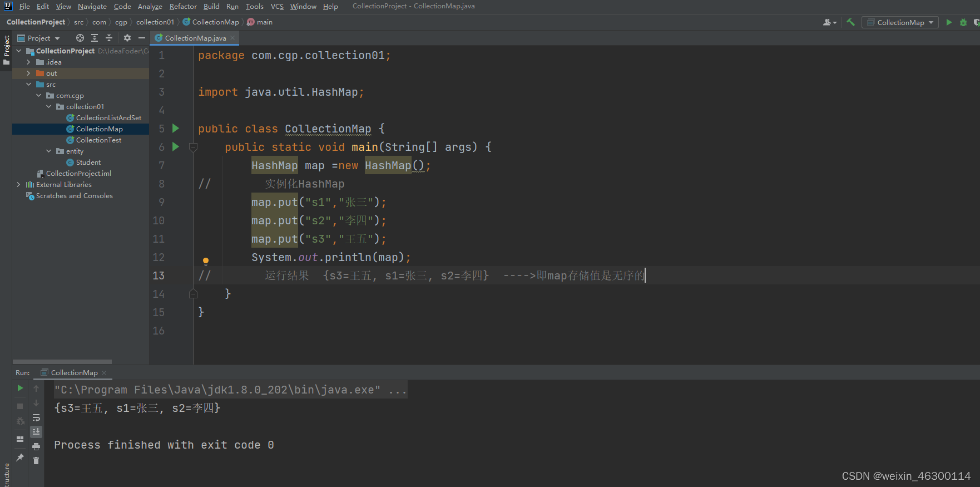Hide the Project tool window with minus icon

[x=142, y=38]
